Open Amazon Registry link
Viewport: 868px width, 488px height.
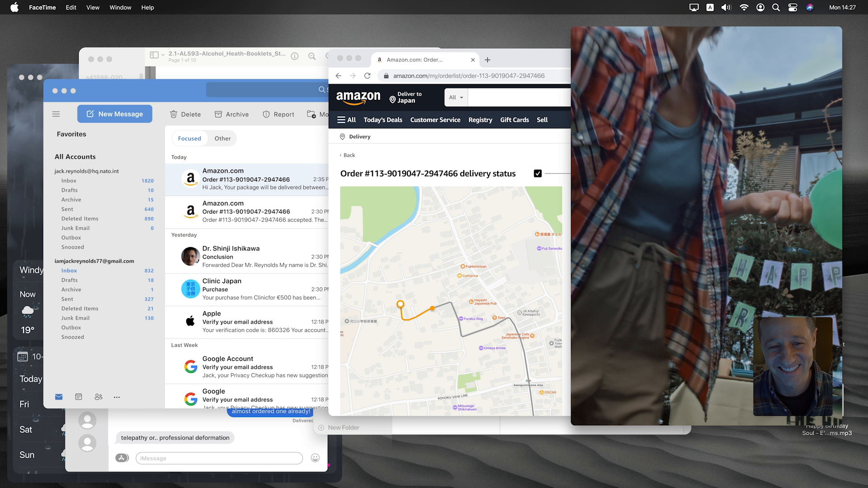(x=480, y=120)
